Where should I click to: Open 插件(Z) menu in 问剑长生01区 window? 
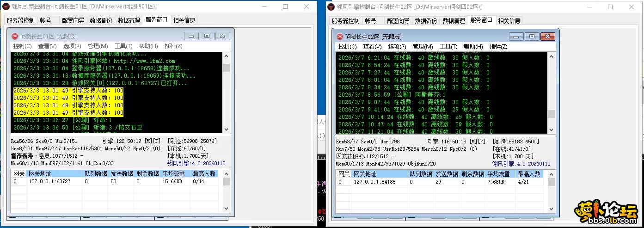(x=173, y=46)
